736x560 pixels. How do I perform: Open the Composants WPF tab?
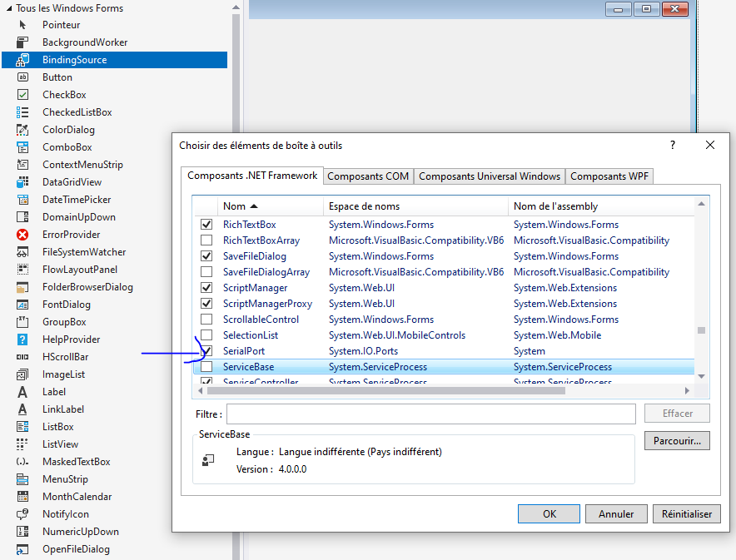[609, 176]
